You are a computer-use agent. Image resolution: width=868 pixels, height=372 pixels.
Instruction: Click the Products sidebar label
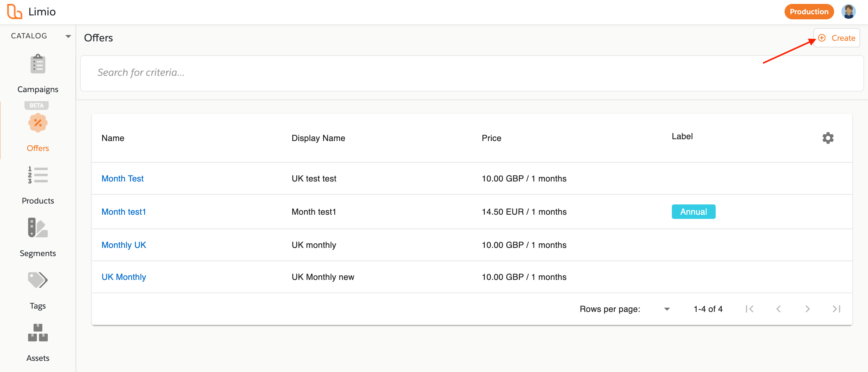point(38,200)
